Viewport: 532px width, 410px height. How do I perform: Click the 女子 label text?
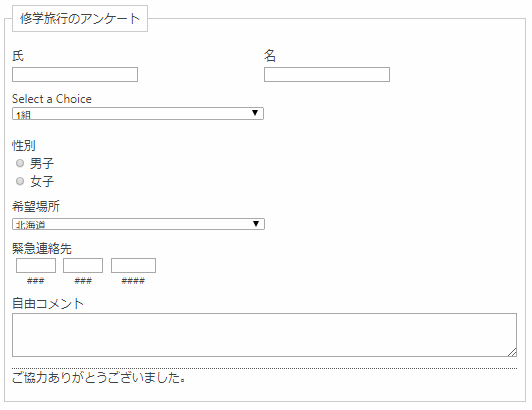[42, 182]
